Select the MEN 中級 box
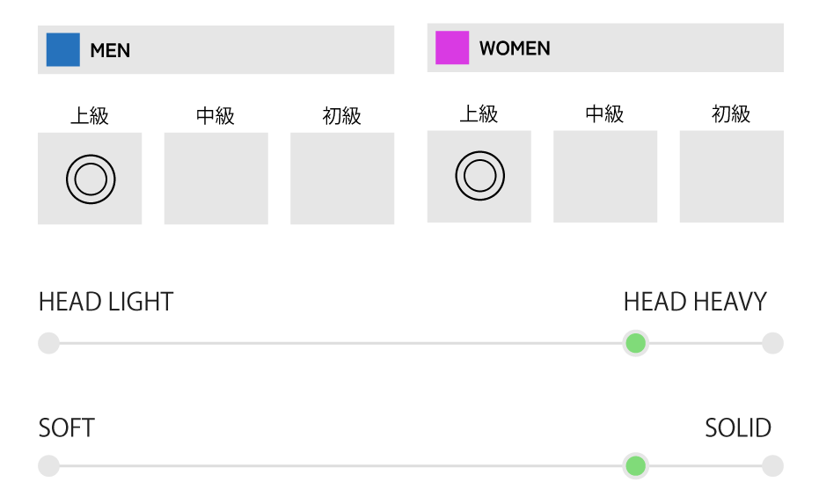 point(216,179)
